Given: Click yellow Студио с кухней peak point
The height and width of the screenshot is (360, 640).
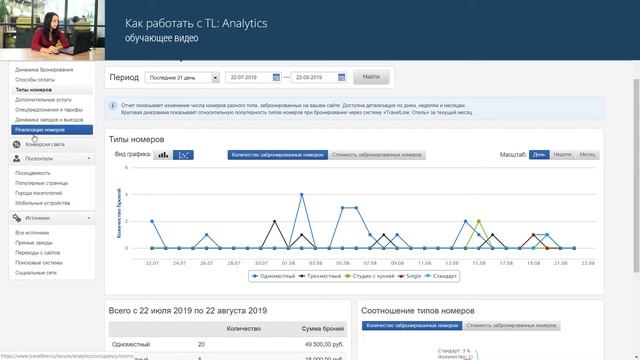Looking at the screenshot, I should (x=479, y=221).
